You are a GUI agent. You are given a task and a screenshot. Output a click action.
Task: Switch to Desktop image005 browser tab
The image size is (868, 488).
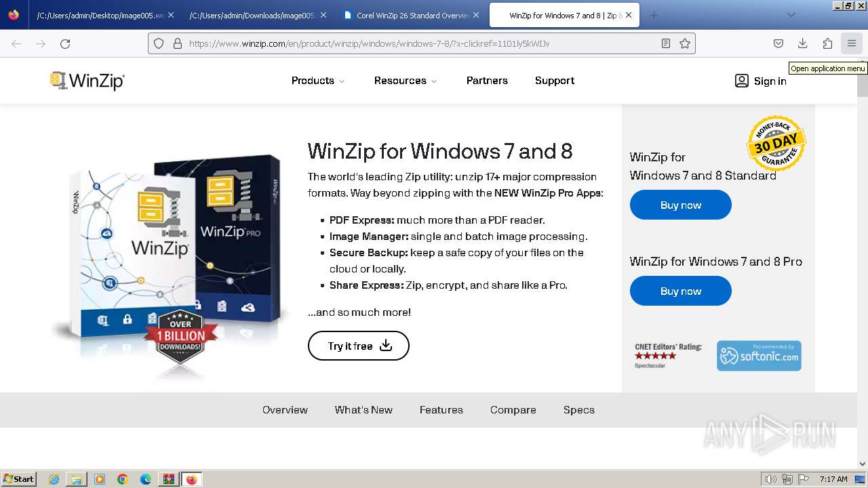(104, 15)
